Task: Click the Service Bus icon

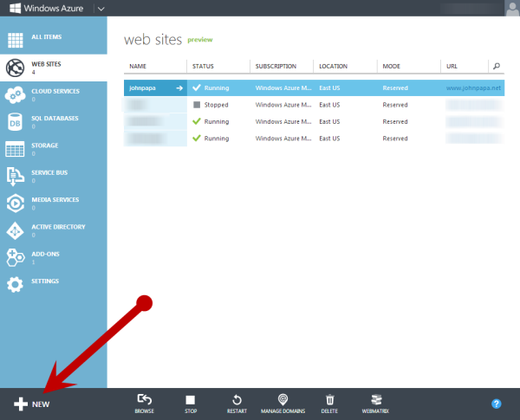Action: tap(16, 176)
